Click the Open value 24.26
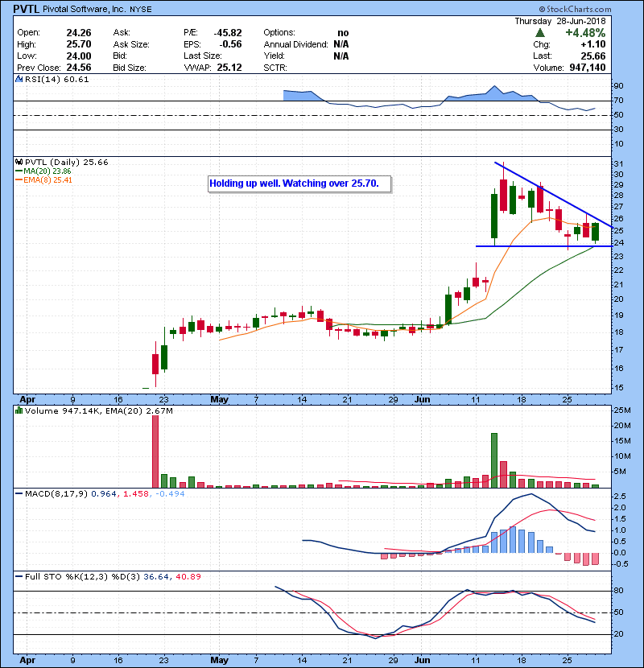The width and height of the screenshot is (644, 668). 79,33
